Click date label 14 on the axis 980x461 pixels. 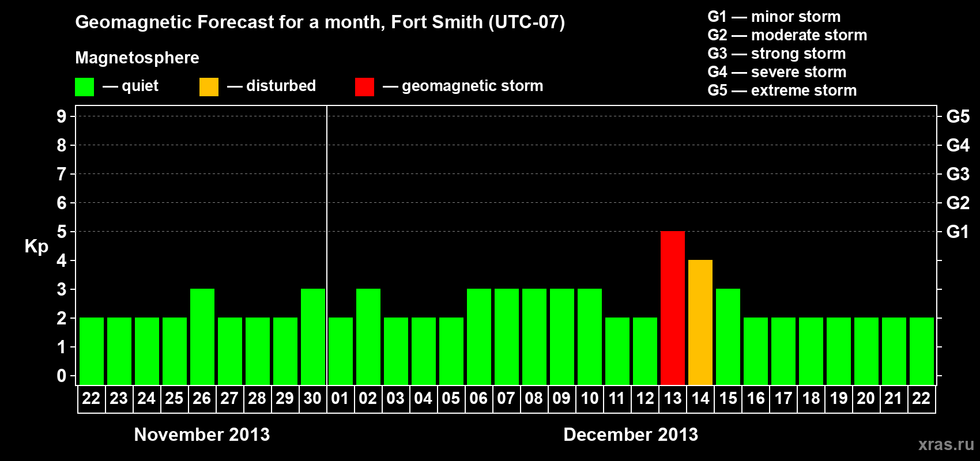(x=700, y=399)
